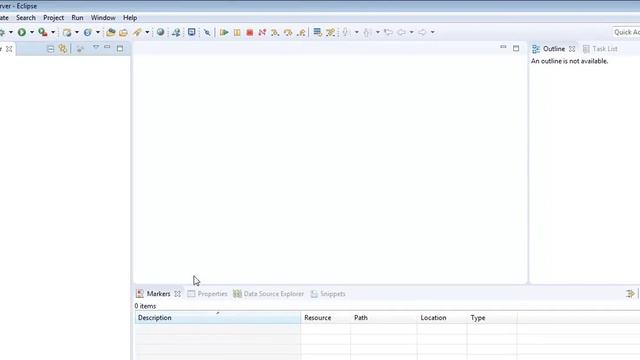Image resolution: width=640 pixels, height=360 pixels.
Task: Switch to the Properties tab
Action: [x=207, y=294]
